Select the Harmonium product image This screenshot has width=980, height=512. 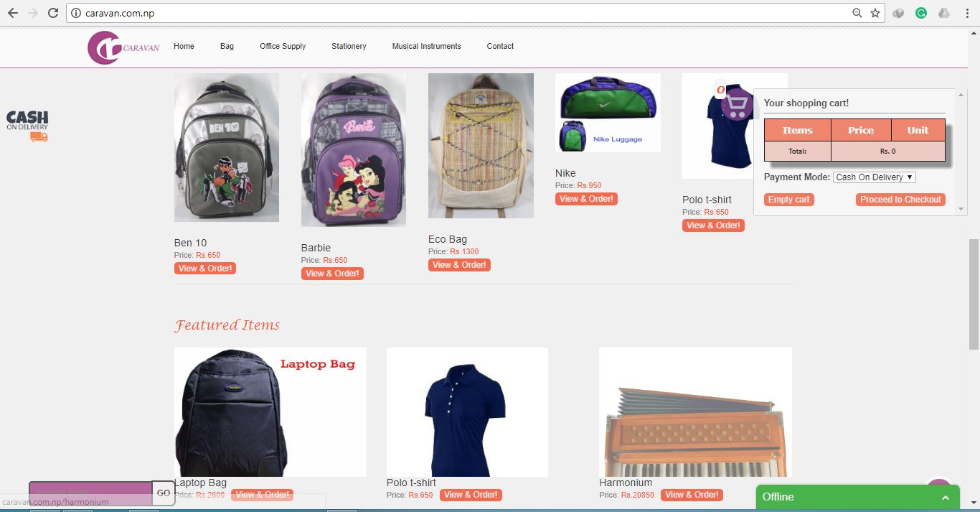tap(695, 412)
